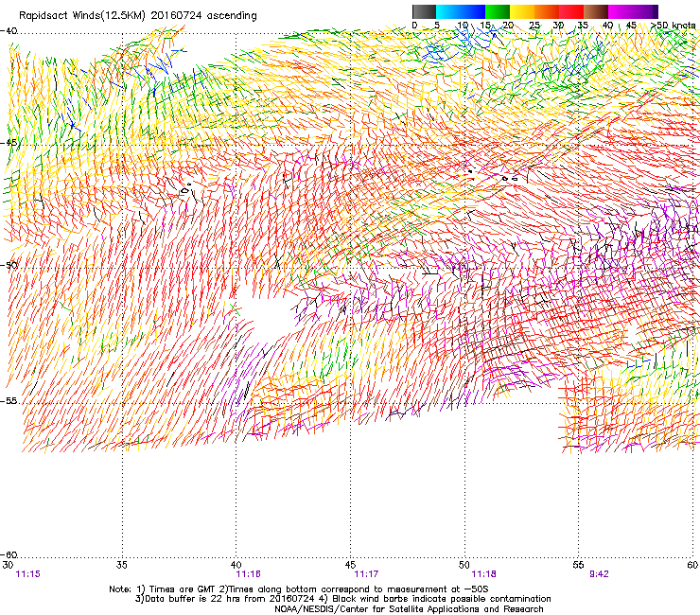
Task: Click the longitude axis label '60' at bottom
Action: 692,565
